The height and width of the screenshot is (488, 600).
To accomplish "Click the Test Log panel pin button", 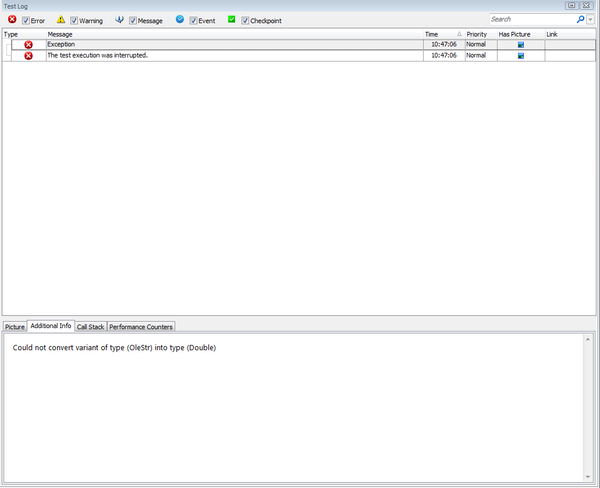I will point(571,5).
